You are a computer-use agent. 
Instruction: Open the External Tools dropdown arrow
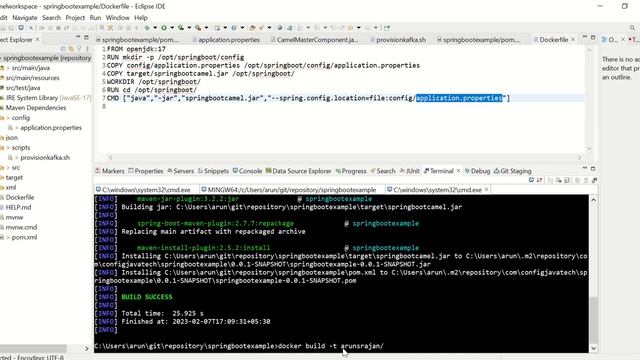tap(206, 28)
